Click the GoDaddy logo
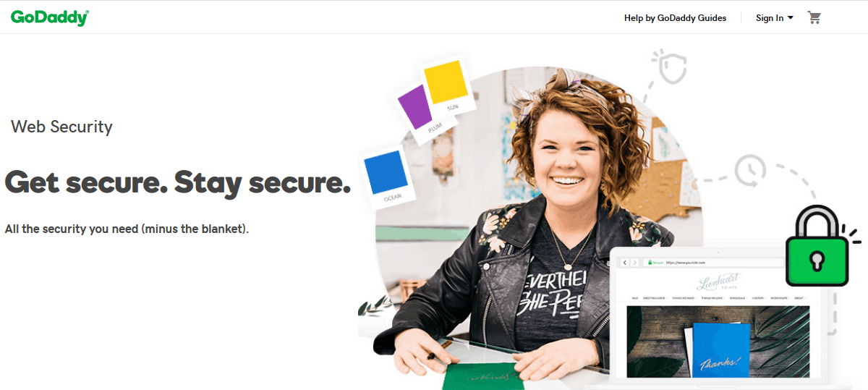Image resolution: width=868 pixels, height=390 pixels. pyautogui.click(x=49, y=17)
